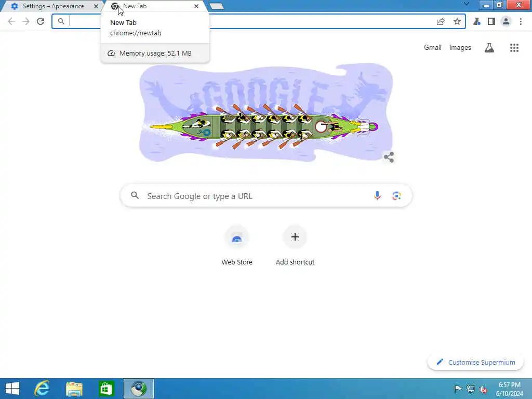The height and width of the screenshot is (399, 532).
Task: Open the network status tray icon
Action: point(471,389)
